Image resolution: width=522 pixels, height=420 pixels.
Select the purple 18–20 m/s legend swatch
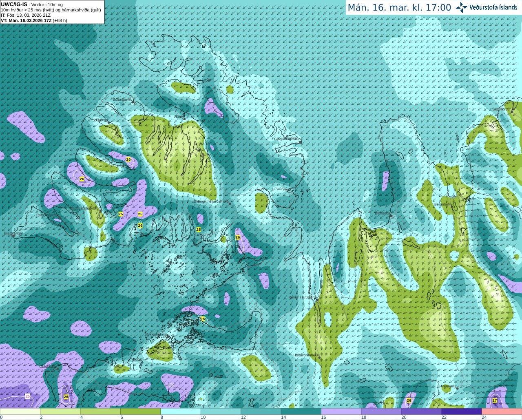[382, 411]
